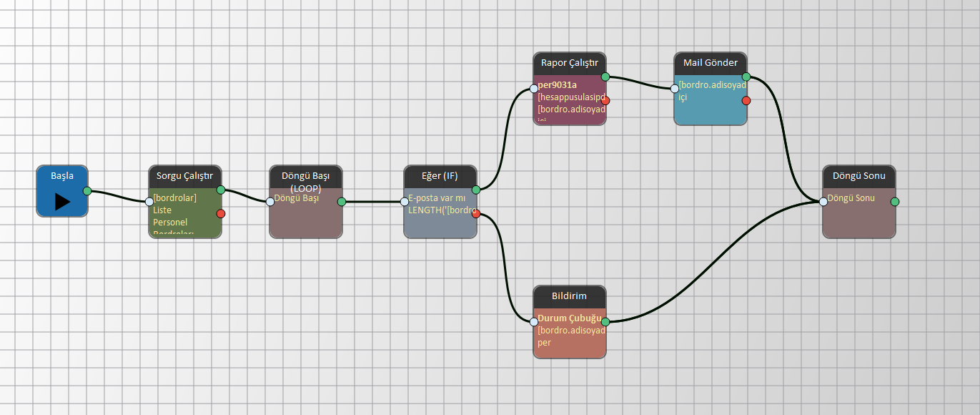Click the Durum Çubuğu text in Bildirim
Image resolution: width=980 pixels, height=415 pixels.
coord(570,318)
